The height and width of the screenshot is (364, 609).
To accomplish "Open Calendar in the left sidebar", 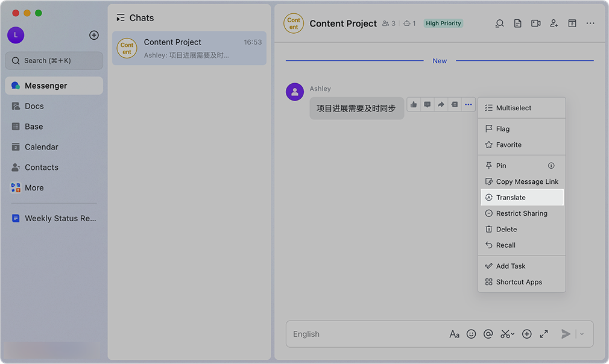I will pos(41,147).
